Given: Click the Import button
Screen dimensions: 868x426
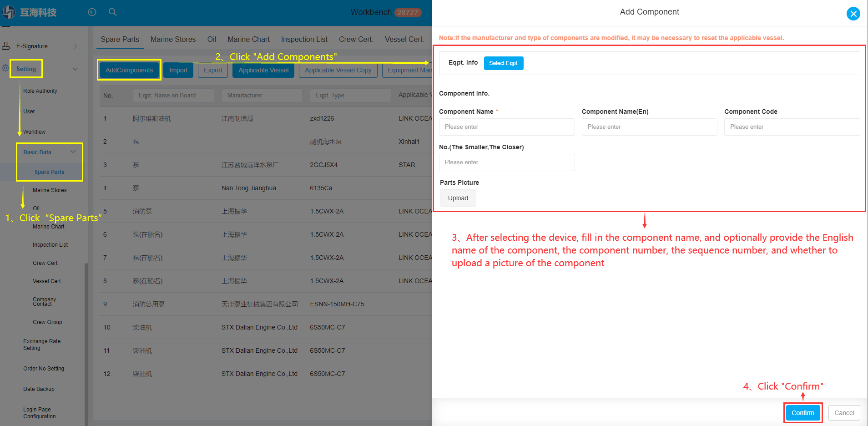Looking at the screenshot, I should pos(178,70).
